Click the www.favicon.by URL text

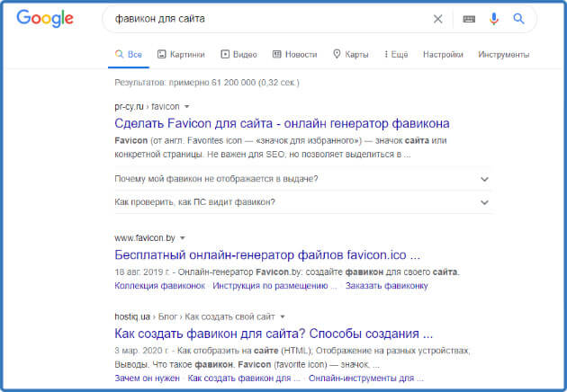(145, 238)
